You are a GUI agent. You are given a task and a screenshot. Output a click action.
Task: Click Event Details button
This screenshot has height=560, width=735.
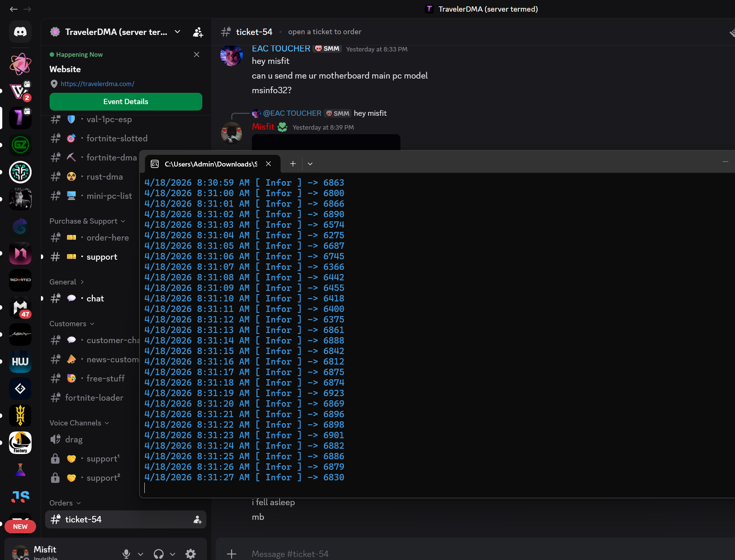pos(126,101)
